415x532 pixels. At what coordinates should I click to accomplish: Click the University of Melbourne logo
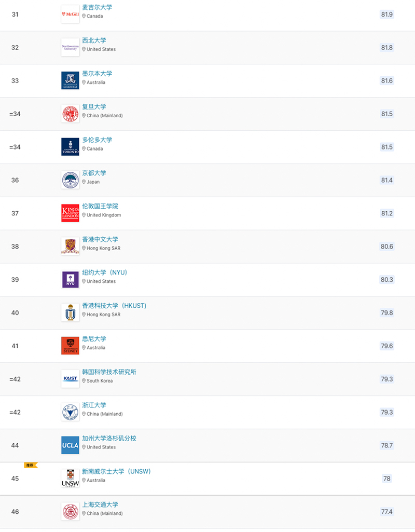tap(70, 80)
